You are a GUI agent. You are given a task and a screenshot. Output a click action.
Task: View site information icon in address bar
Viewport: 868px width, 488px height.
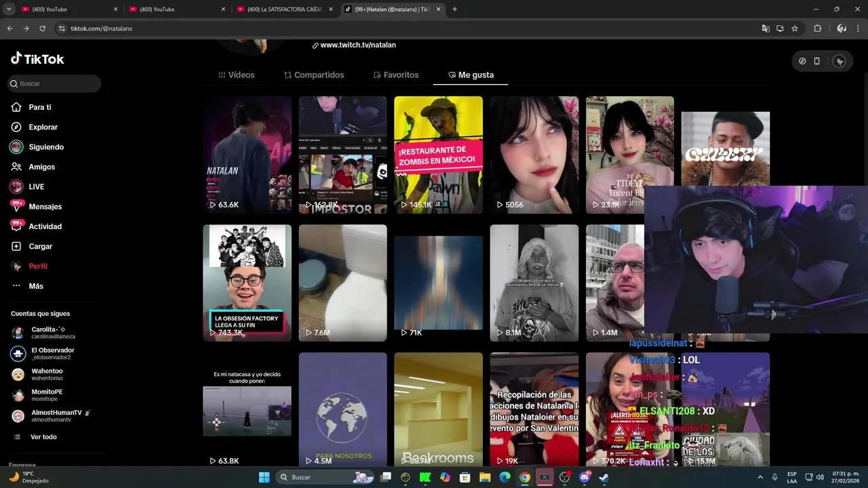click(62, 28)
